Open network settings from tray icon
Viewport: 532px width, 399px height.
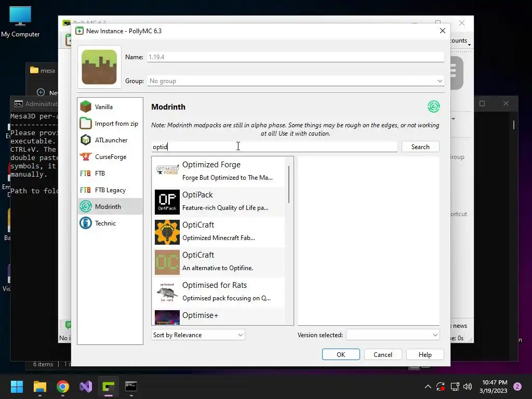tap(455, 387)
